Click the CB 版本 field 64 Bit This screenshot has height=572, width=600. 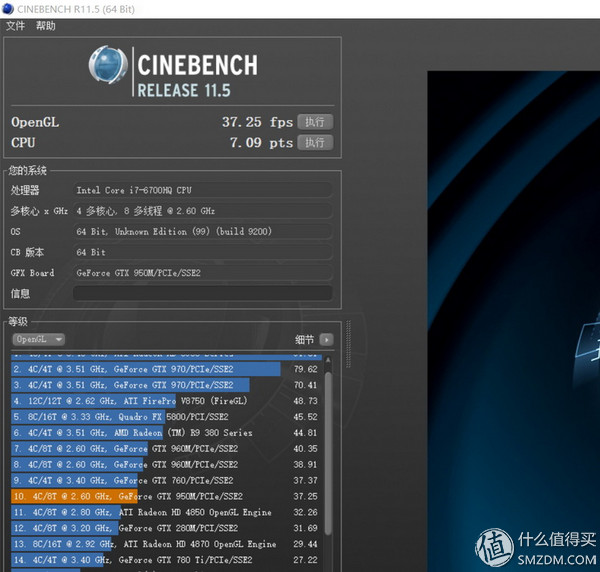click(x=202, y=252)
